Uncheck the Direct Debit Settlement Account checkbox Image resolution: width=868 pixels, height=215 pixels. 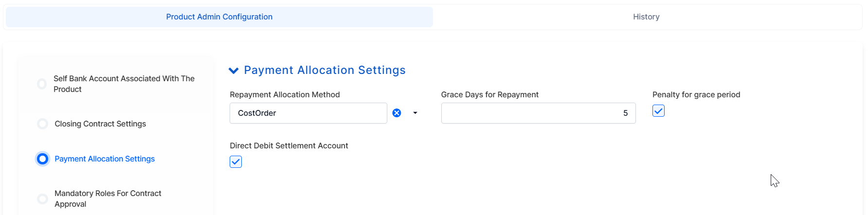click(235, 161)
